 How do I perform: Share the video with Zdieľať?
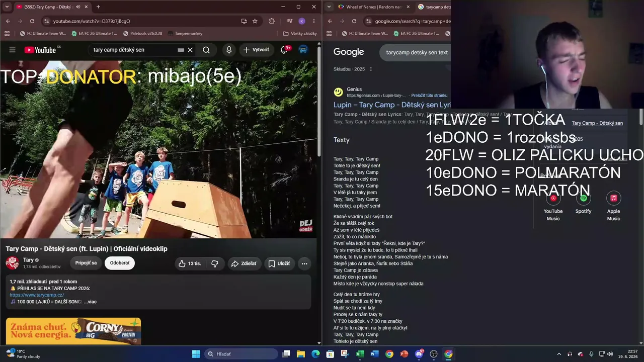(x=244, y=263)
